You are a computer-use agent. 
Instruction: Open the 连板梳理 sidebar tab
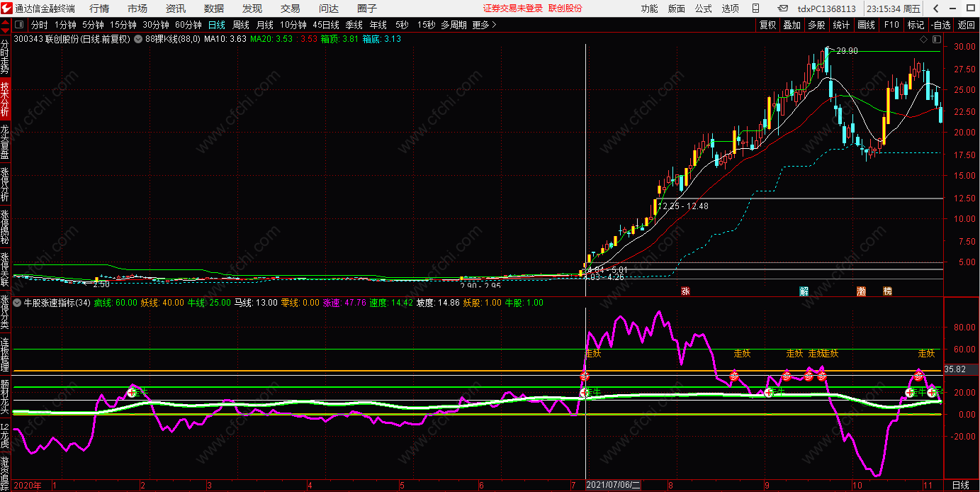[5, 354]
